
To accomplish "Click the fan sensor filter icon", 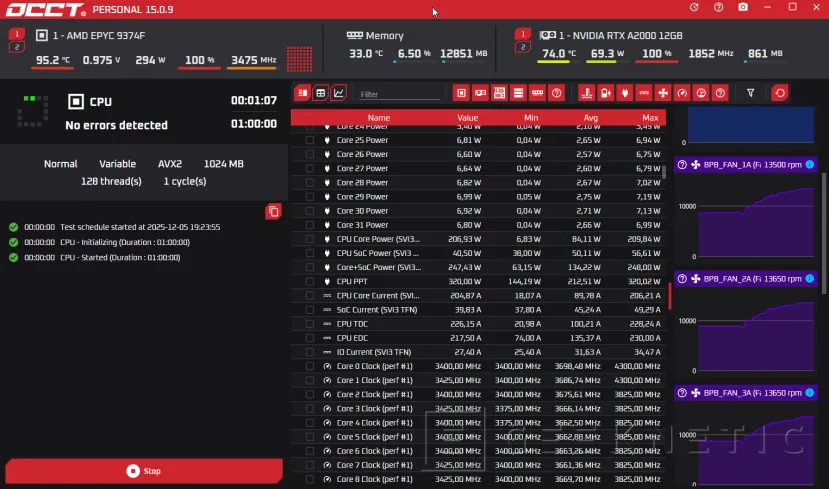I will coord(662,93).
